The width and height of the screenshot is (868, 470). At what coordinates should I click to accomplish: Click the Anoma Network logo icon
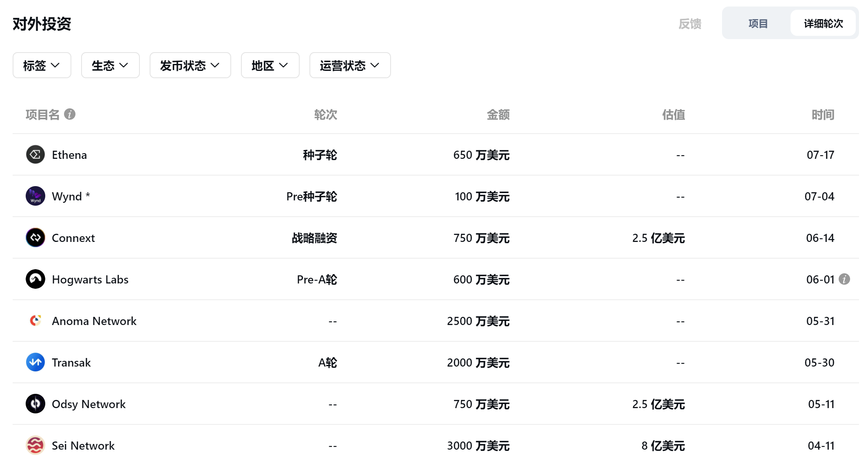pos(35,321)
